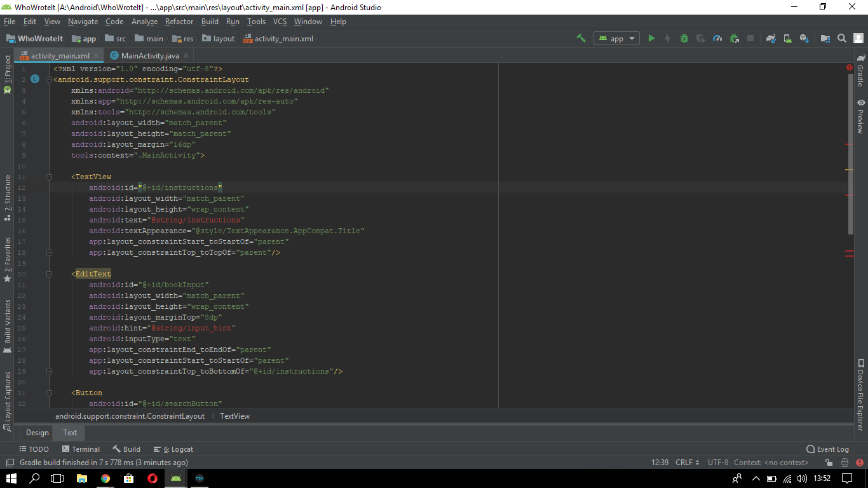Viewport: 868px width, 488px height.
Task: Open the Profile app gauge icon
Action: tap(717, 38)
